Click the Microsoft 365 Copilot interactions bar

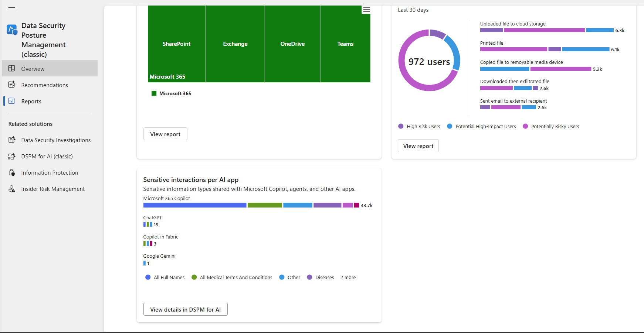point(251,205)
